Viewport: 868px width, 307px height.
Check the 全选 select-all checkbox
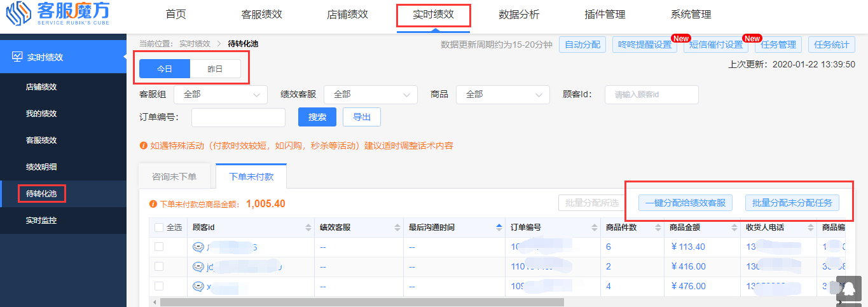pos(159,228)
